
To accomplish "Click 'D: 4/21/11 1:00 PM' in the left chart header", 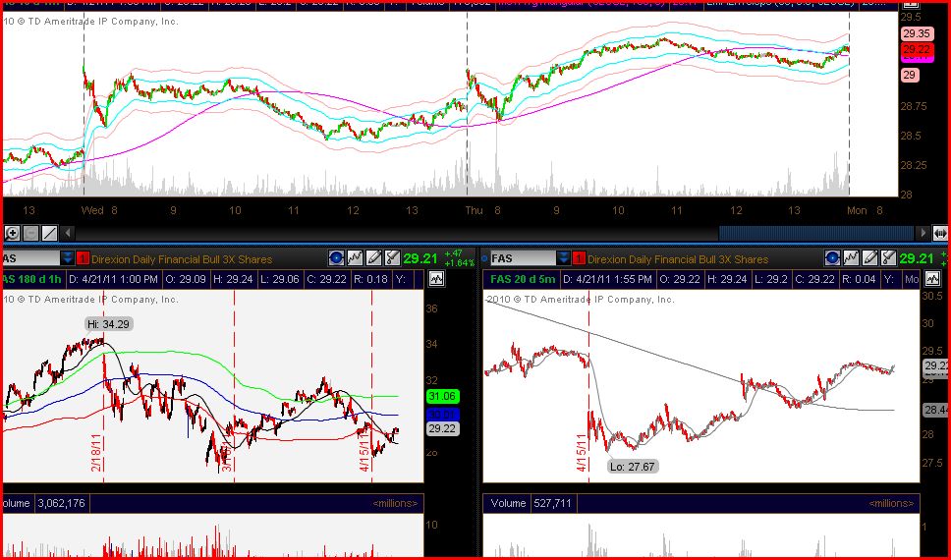I will point(113,280).
